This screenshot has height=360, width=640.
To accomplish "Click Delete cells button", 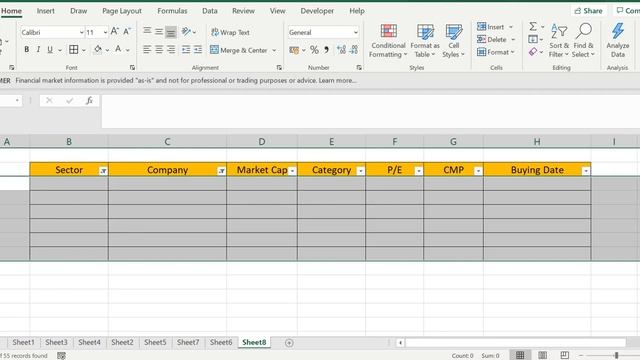I will (x=492, y=40).
